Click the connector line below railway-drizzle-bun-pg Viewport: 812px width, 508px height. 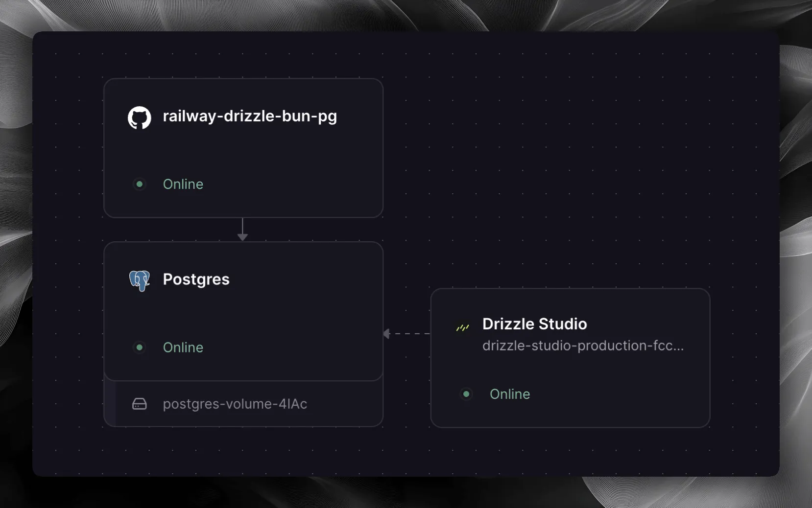[x=242, y=226]
